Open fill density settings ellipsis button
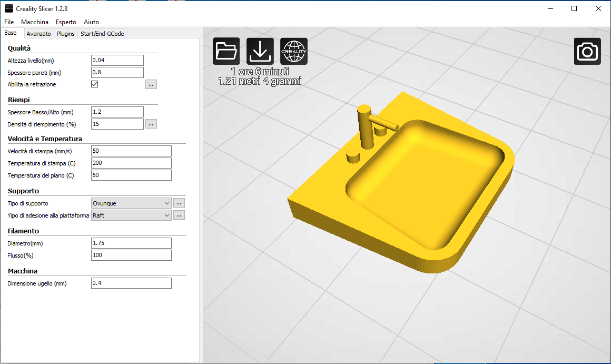 (x=151, y=124)
